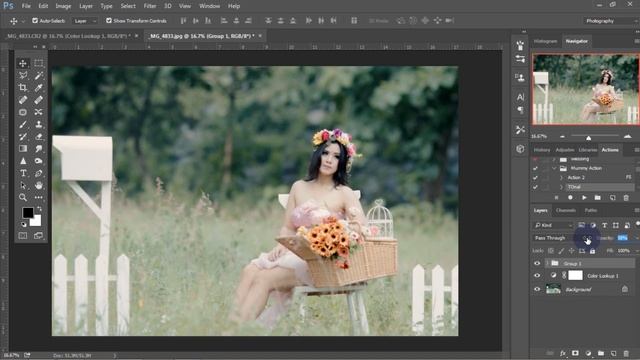Open the Kind filter dropdown

[x=553, y=225]
